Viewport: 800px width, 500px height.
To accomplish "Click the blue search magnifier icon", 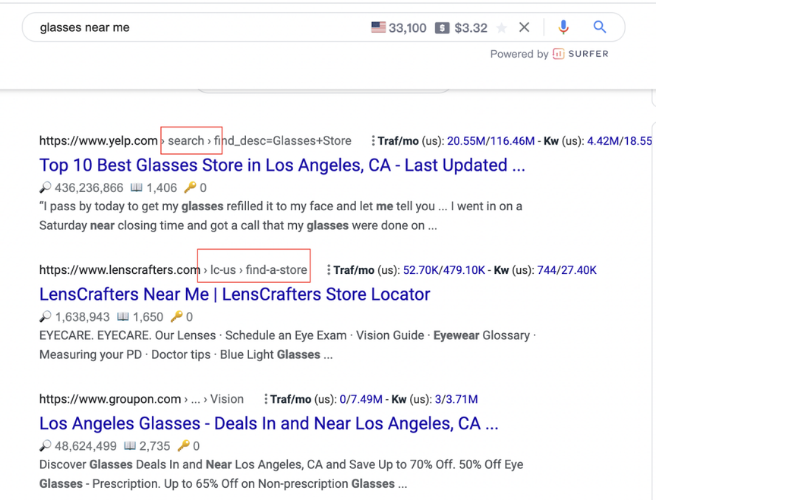I will click(x=599, y=27).
